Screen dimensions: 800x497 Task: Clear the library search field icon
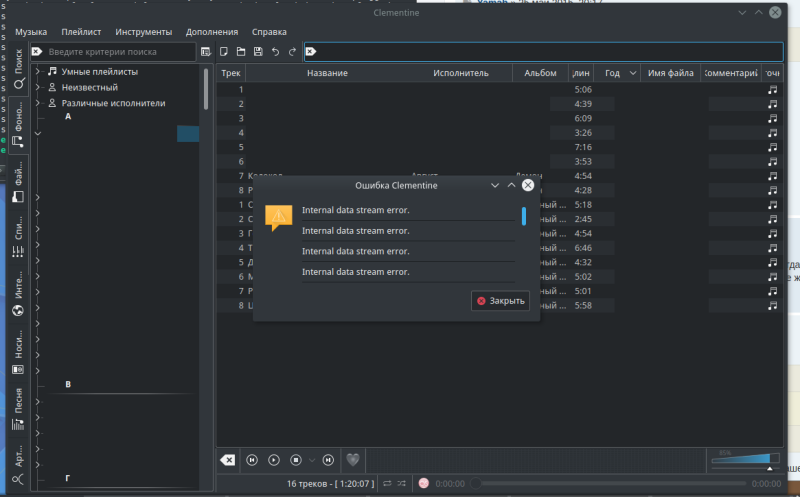pos(37,52)
